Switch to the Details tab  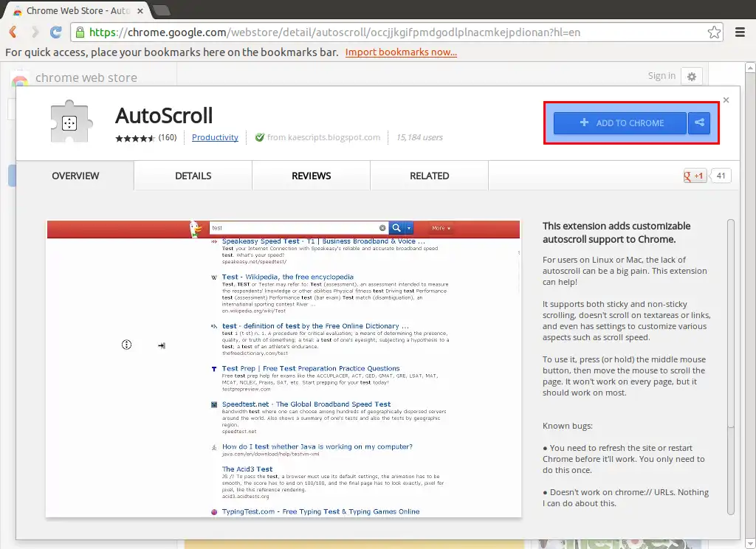[193, 176]
